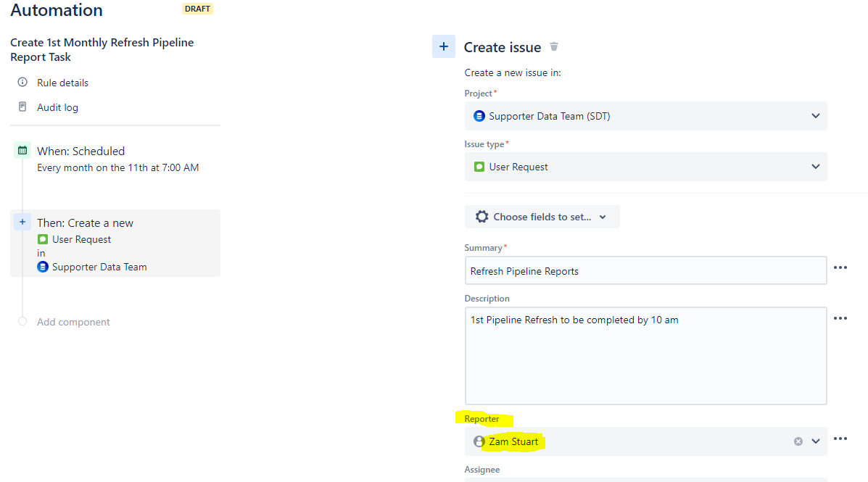Expand Issue type chevron arrow
Screen dimensions: 868x482
click(x=815, y=167)
